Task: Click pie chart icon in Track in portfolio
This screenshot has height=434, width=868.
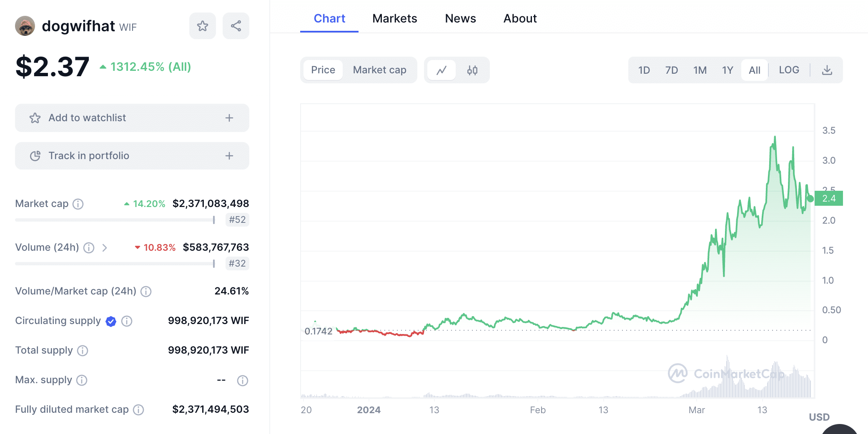Action: click(x=35, y=156)
